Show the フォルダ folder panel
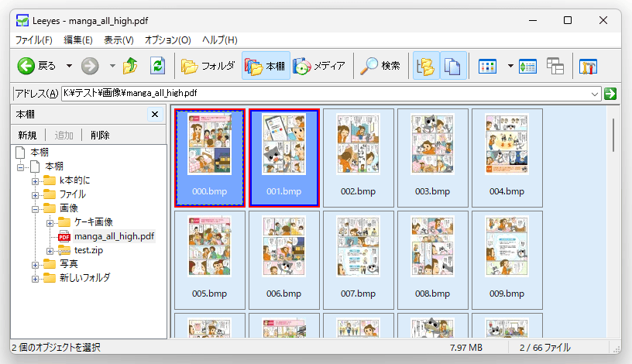This screenshot has height=364, width=632. coord(208,66)
